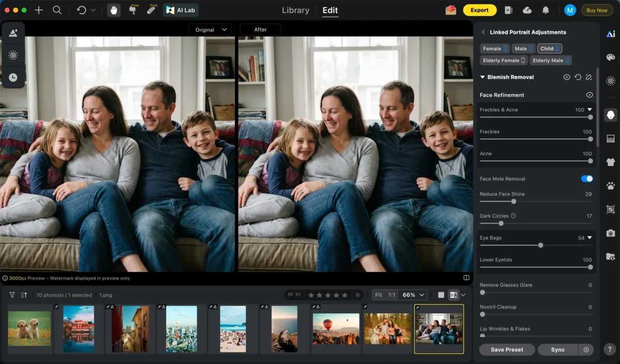This screenshot has width=620, height=364.
Task: Open the color palette tools in the right sidebar
Action: [610, 57]
